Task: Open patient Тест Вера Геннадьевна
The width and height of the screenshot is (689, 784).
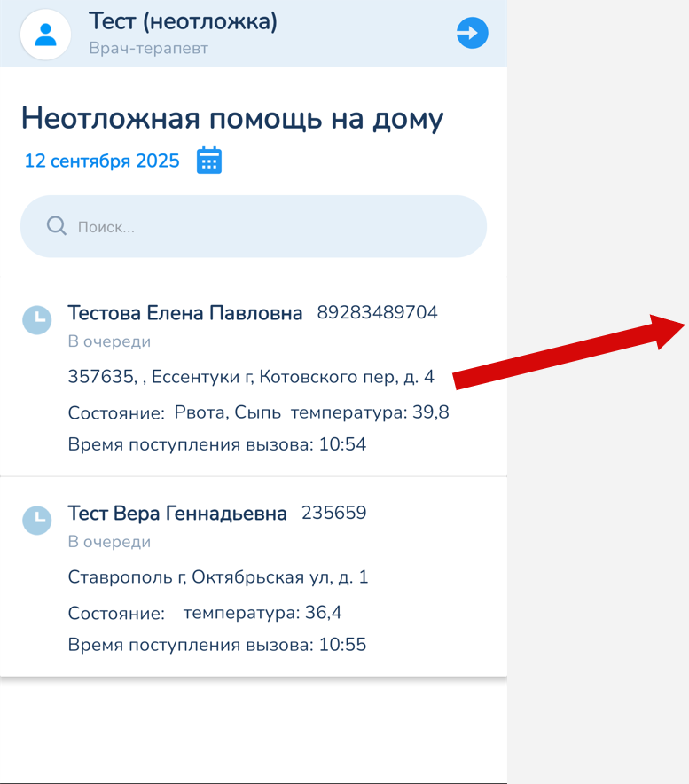Action: [177, 514]
